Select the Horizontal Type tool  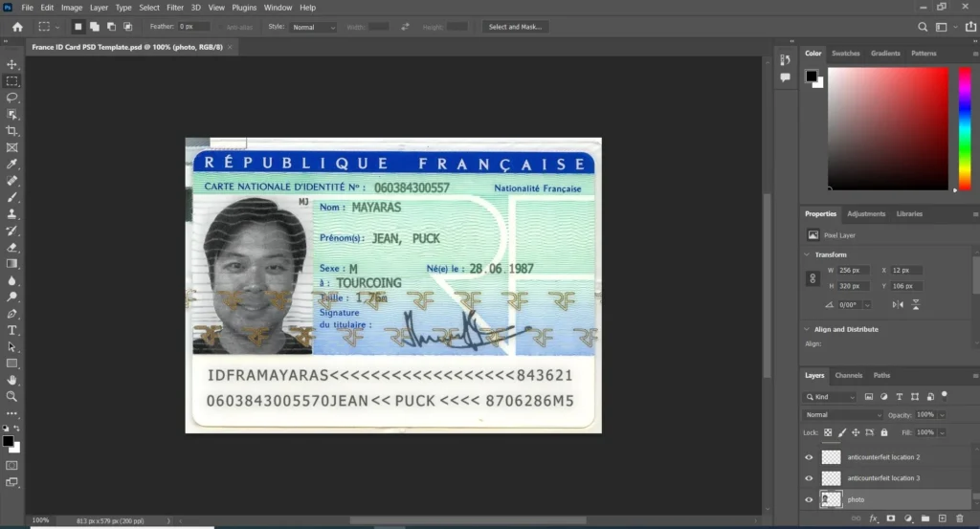point(11,330)
